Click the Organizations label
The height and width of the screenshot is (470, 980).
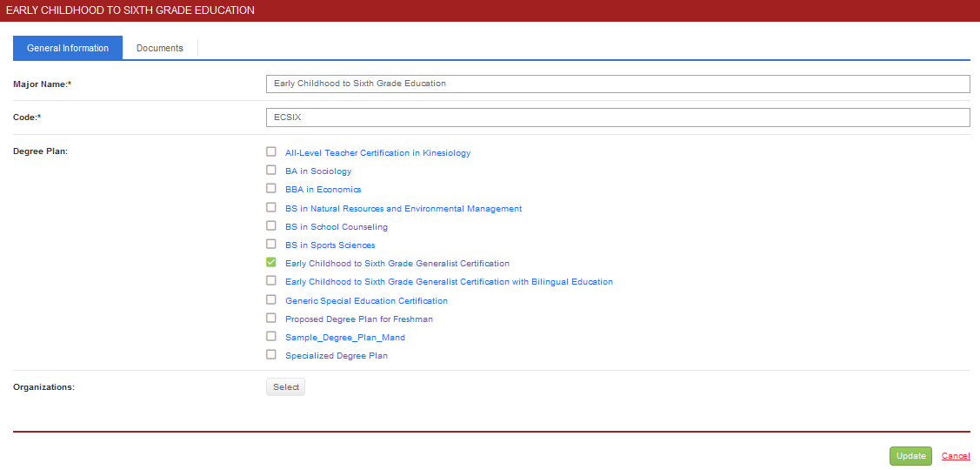(x=43, y=386)
